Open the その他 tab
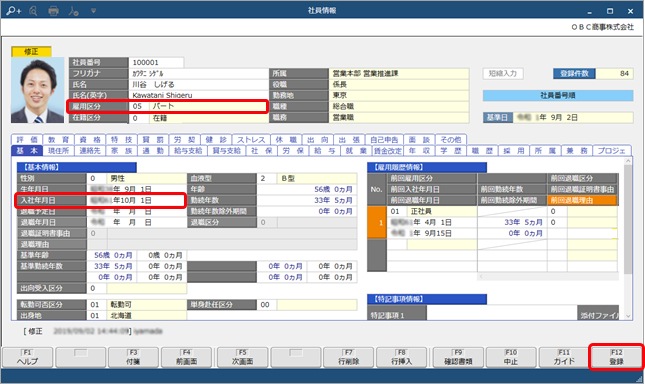 451,140
